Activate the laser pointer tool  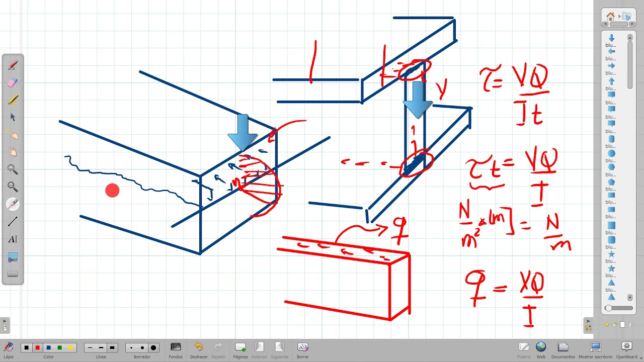pos(13,204)
